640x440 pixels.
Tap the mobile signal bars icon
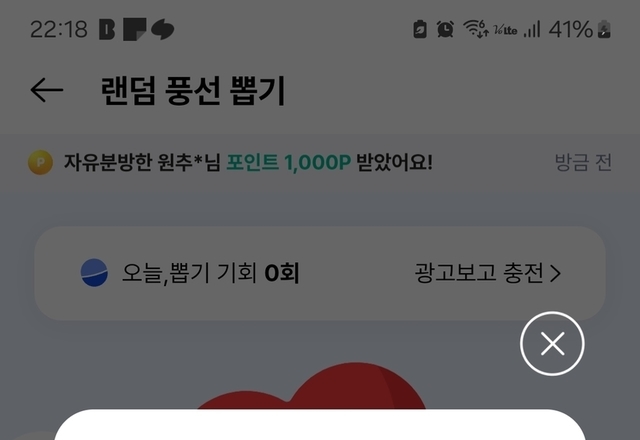click(x=532, y=29)
